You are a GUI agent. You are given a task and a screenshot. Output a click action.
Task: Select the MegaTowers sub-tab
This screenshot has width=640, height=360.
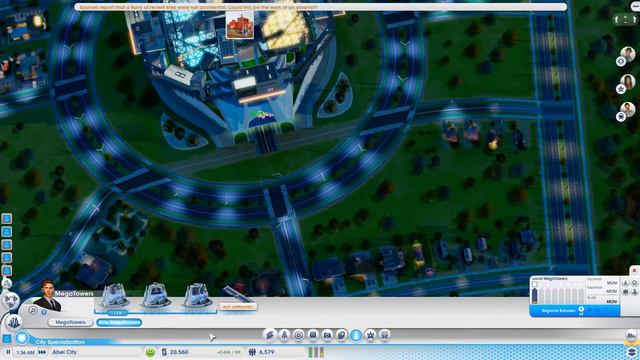70,322
